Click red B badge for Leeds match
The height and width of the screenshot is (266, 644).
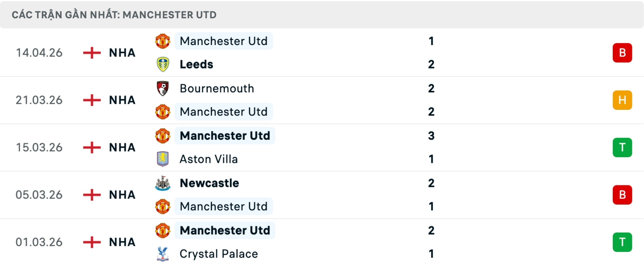coord(622,53)
